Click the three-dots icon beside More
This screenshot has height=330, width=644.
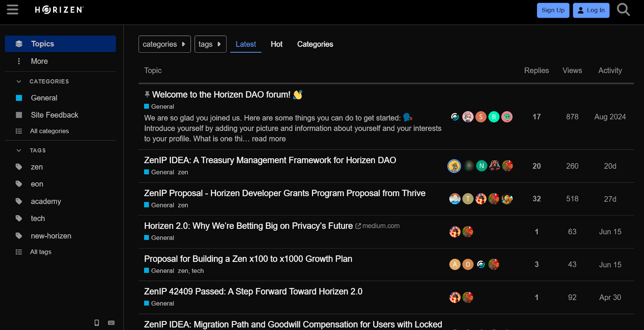pyautogui.click(x=19, y=61)
